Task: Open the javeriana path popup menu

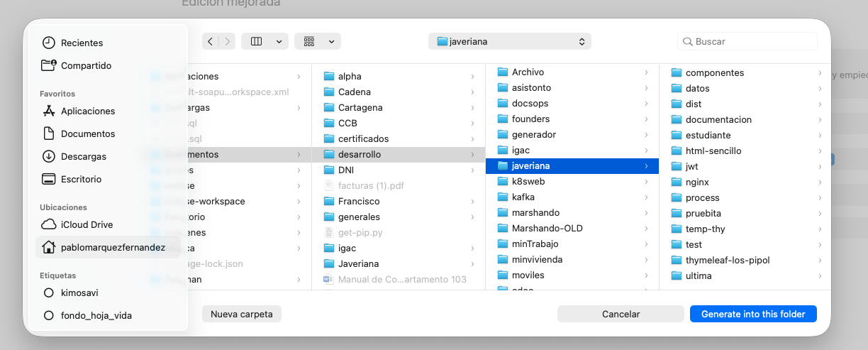Action: tap(510, 41)
